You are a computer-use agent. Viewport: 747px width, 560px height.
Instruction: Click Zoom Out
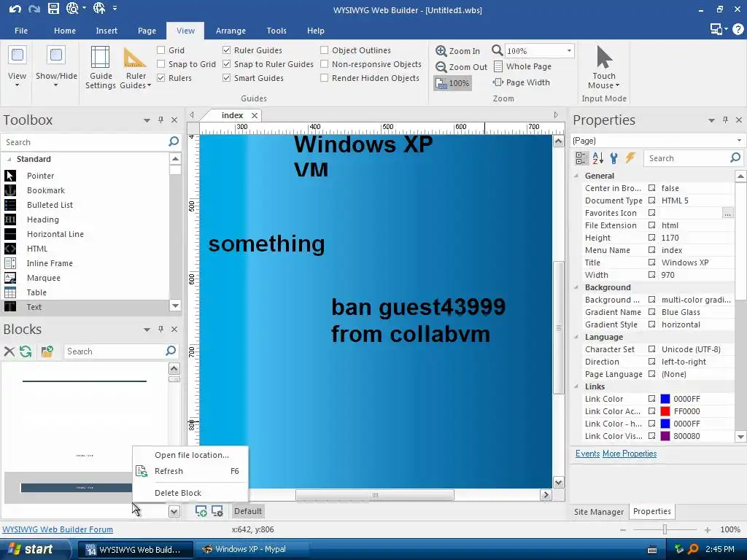pyautogui.click(x=461, y=67)
